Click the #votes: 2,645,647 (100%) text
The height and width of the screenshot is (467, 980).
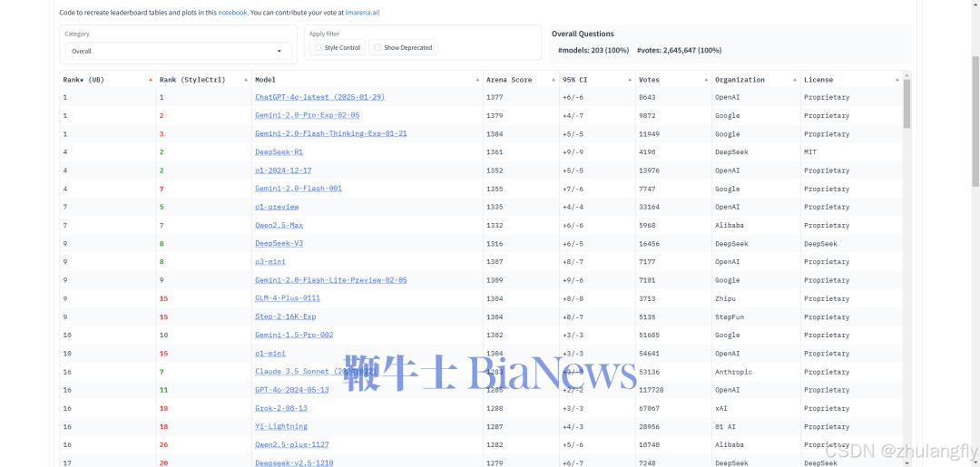point(679,51)
